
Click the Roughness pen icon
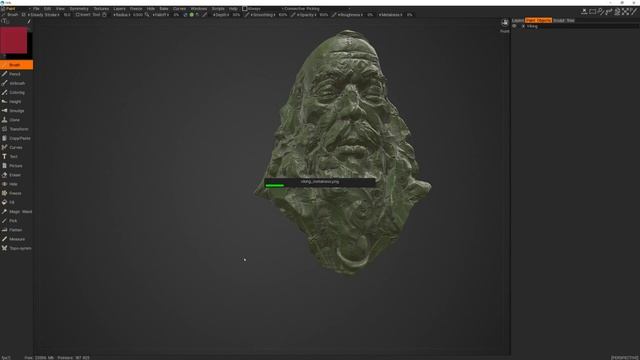[334, 15]
